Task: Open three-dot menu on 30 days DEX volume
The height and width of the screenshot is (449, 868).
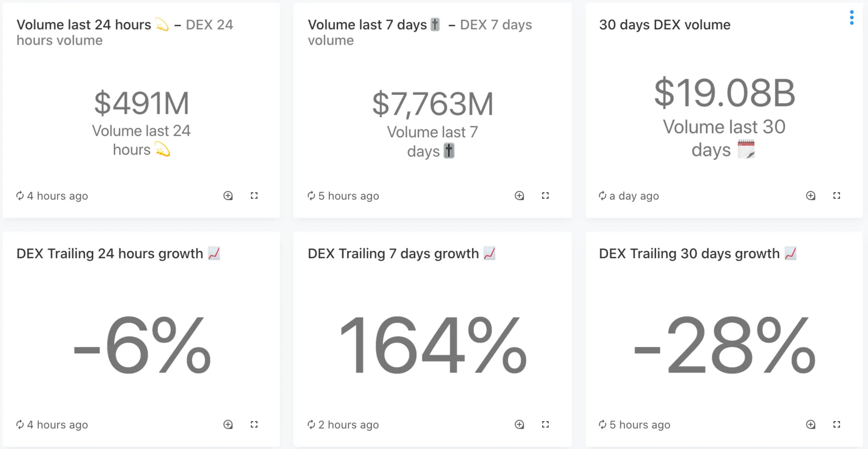Action: (x=852, y=17)
